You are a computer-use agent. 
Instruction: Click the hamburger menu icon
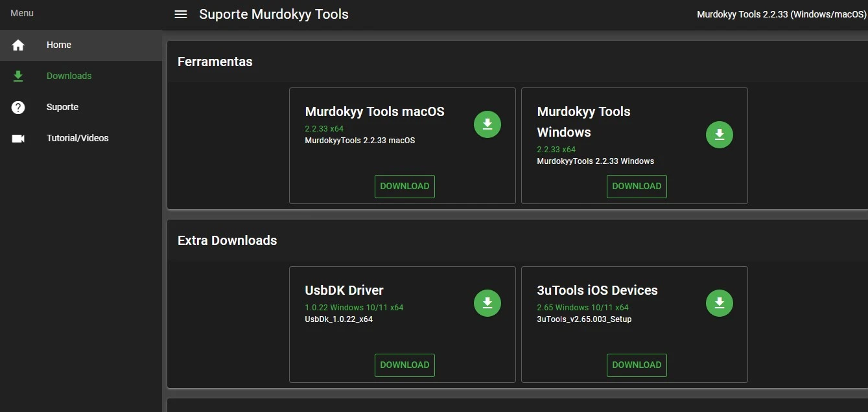[x=181, y=14]
